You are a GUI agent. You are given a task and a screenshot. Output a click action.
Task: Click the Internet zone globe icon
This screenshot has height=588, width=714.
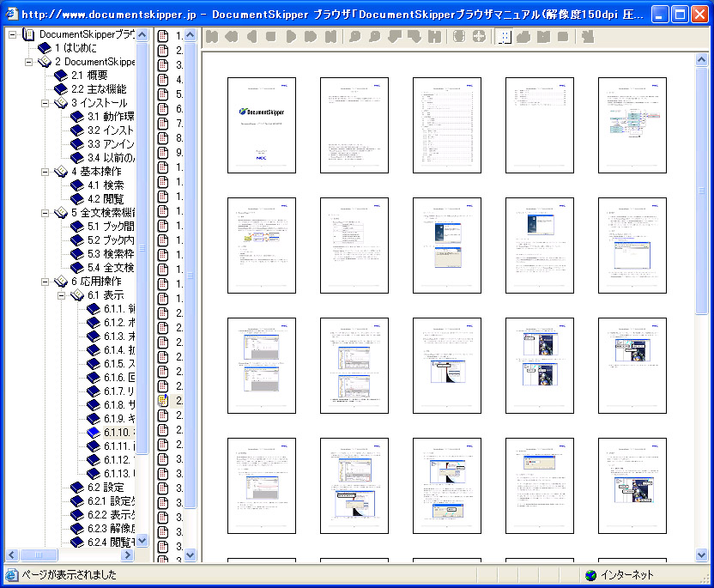[590, 575]
